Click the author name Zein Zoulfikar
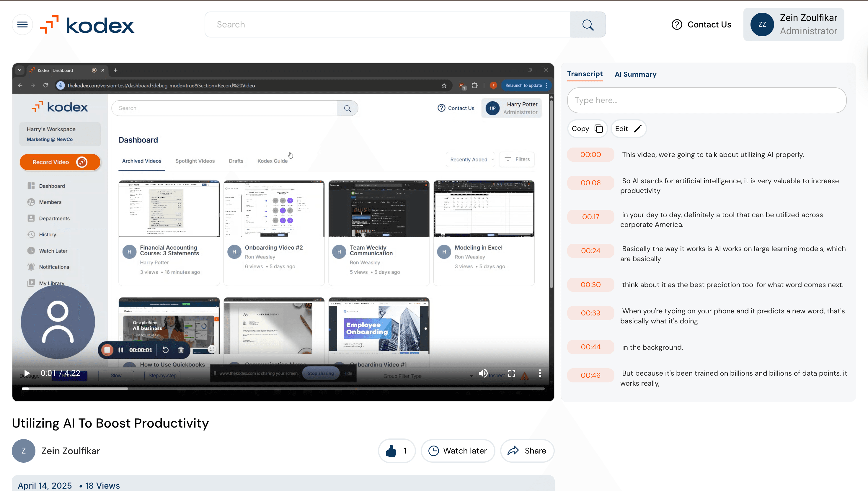 click(71, 451)
